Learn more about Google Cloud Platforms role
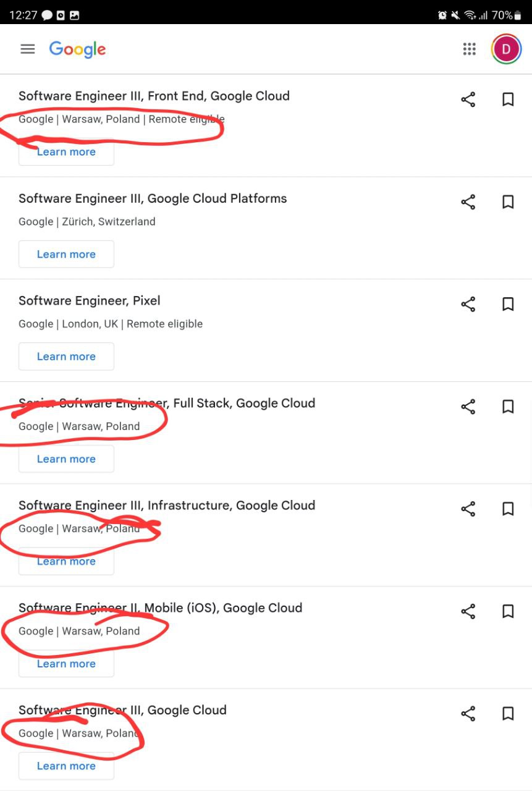 pyautogui.click(x=66, y=254)
